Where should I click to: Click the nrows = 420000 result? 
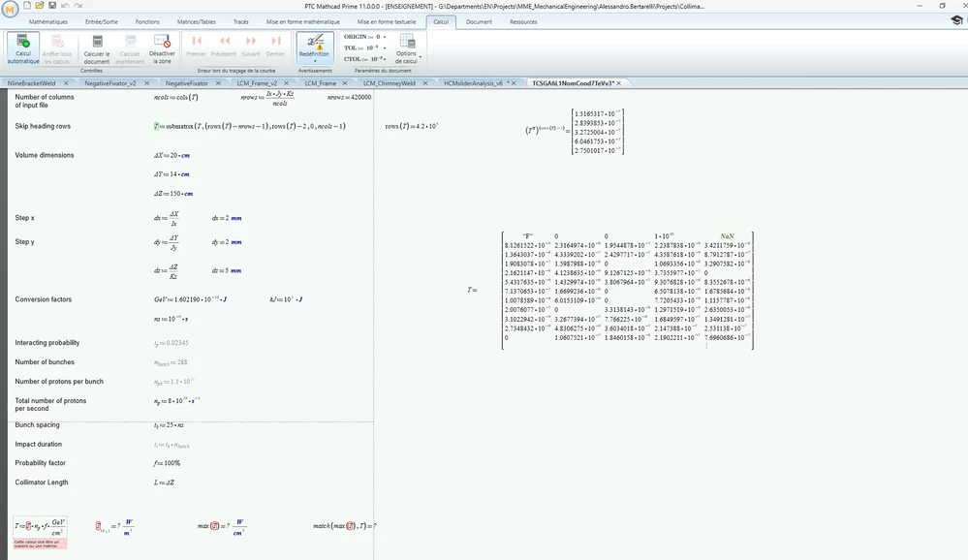click(x=350, y=98)
